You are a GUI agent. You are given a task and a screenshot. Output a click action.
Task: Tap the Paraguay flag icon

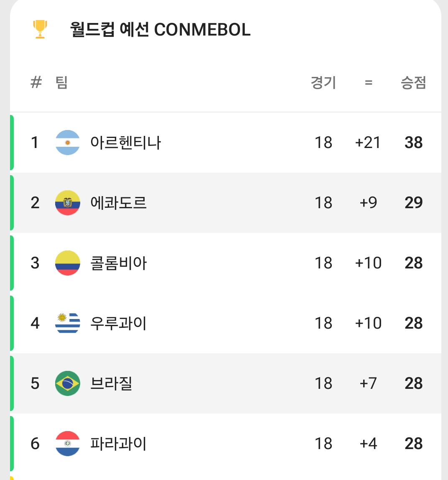click(67, 444)
